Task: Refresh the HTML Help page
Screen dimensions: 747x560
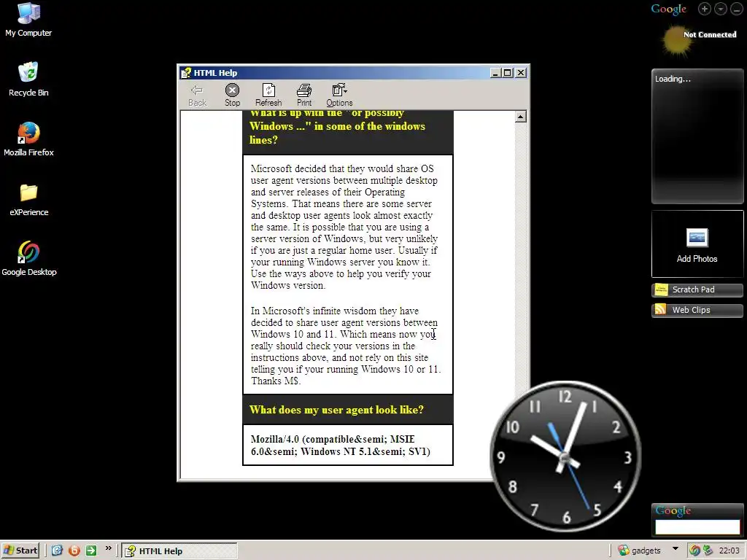Action: (x=268, y=96)
